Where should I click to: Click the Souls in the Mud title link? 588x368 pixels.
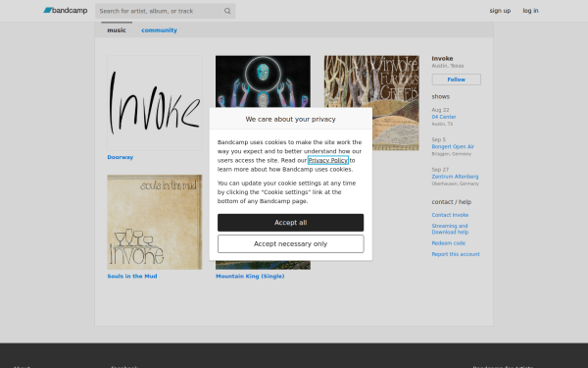[132, 276]
